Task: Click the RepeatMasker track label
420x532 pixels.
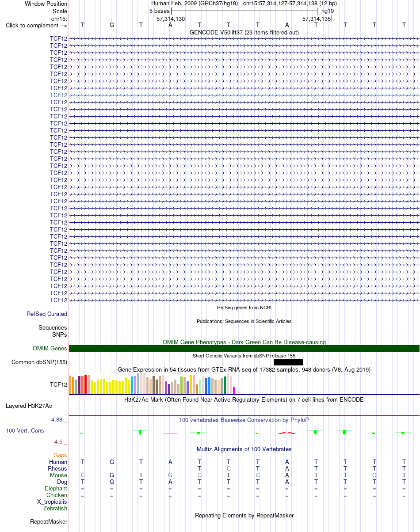Action: [x=49, y=521]
